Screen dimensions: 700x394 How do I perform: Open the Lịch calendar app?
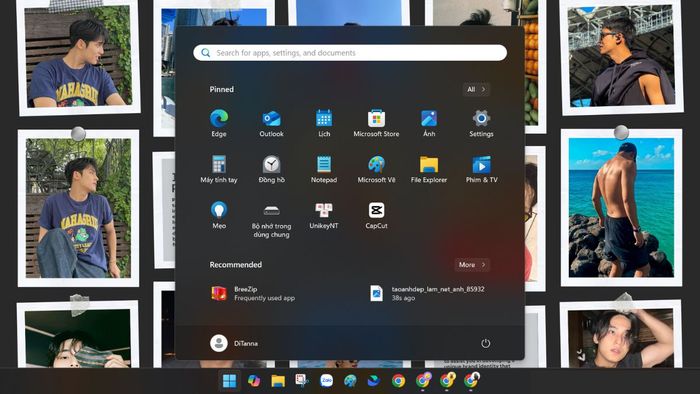tap(324, 123)
